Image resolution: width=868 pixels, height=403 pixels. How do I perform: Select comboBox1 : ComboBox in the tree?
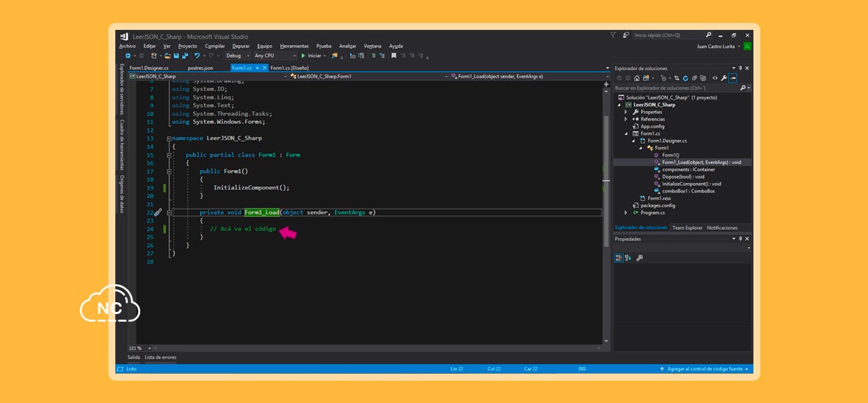coord(688,191)
